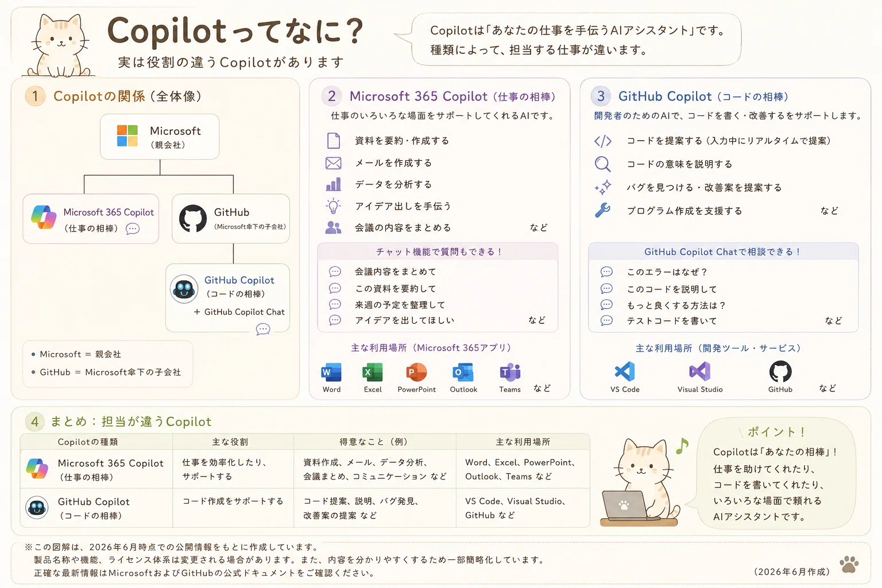Open the Excel app icon
882x588 pixels.
click(x=373, y=373)
